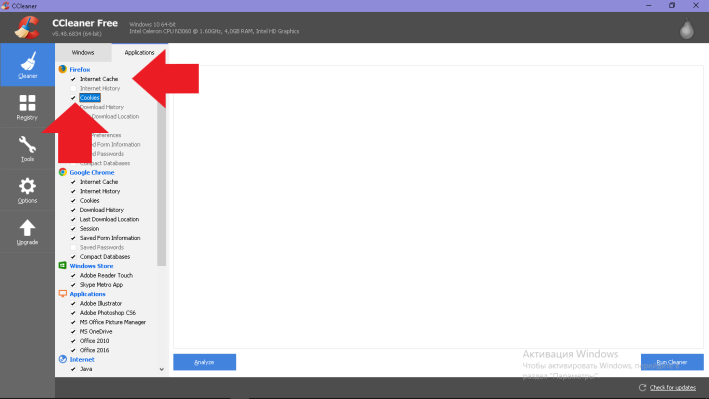The width and height of the screenshot is (709, 399).
Task: Click the refresh icon beside Check for updates
Action: (642, 388)
